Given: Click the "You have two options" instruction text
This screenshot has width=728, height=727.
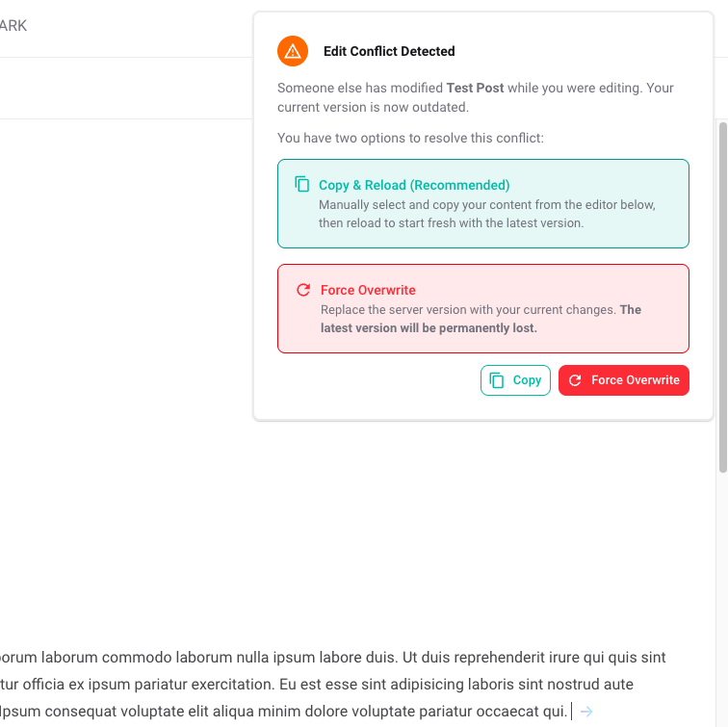Looking at the screenshot, I should click(x=410, y=138).
